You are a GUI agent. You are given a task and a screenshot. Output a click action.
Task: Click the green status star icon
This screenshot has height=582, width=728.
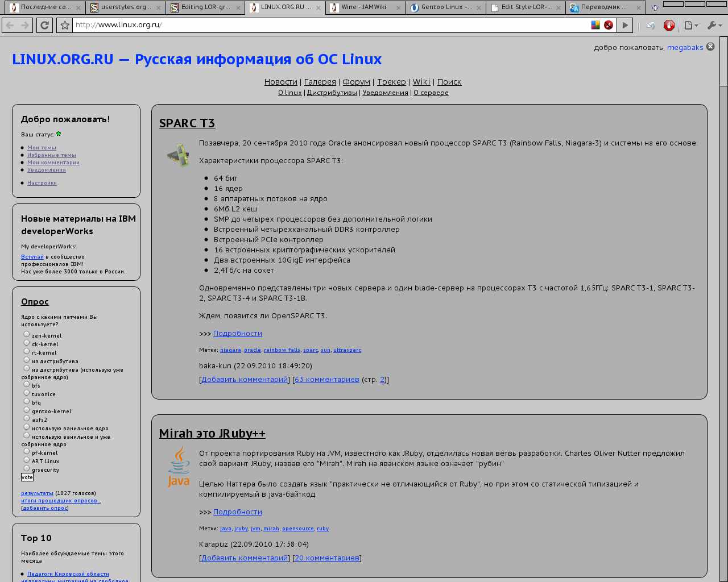(x=59, y=134)
